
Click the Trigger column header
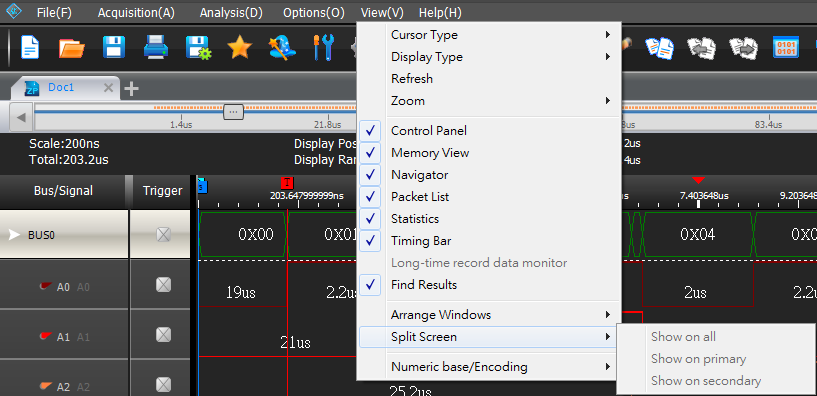click(x=163, y=191)
